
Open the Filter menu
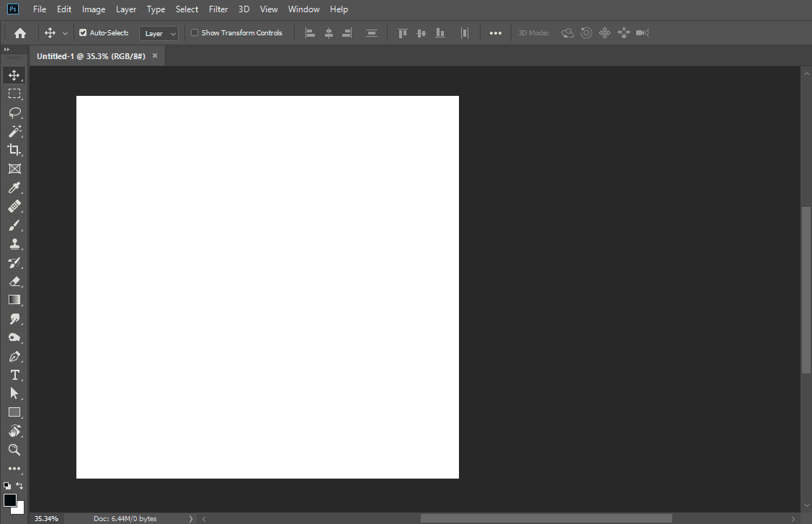tap(218, 9)
